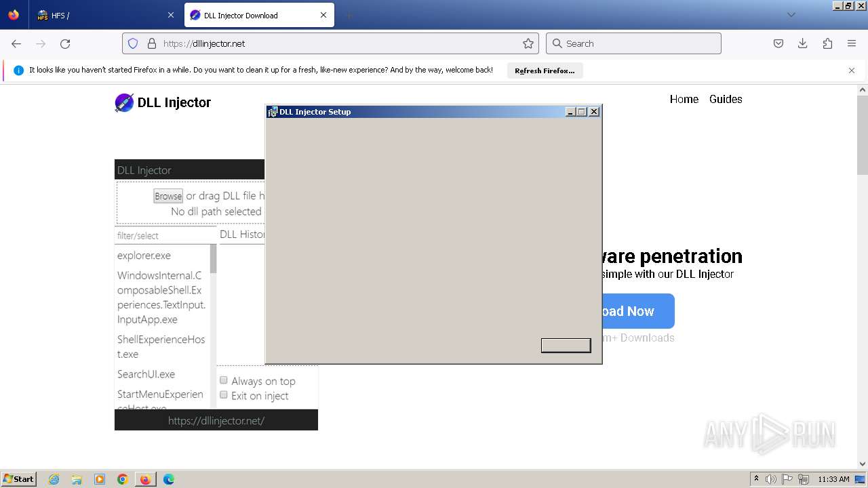Open media player from taskbar
The image size is (868, 488).
coord(100,479)
